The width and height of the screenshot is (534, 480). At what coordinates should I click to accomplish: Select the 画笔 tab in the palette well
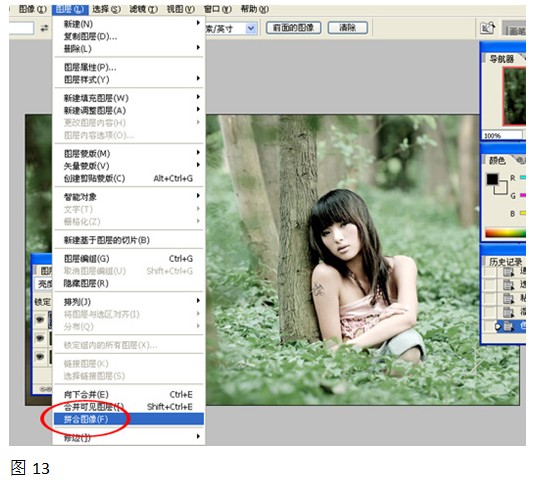click(x=516, y=31)
